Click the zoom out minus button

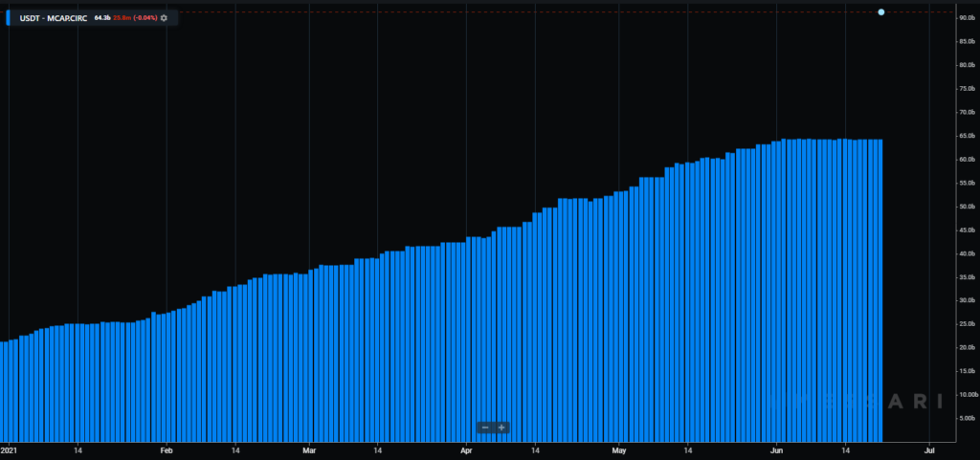[x=485, y=427]
